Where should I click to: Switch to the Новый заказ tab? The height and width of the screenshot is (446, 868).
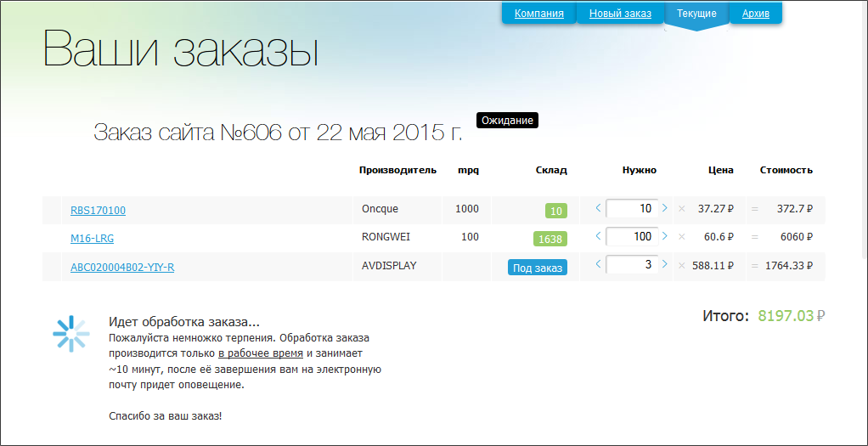(x=620, y=14)
